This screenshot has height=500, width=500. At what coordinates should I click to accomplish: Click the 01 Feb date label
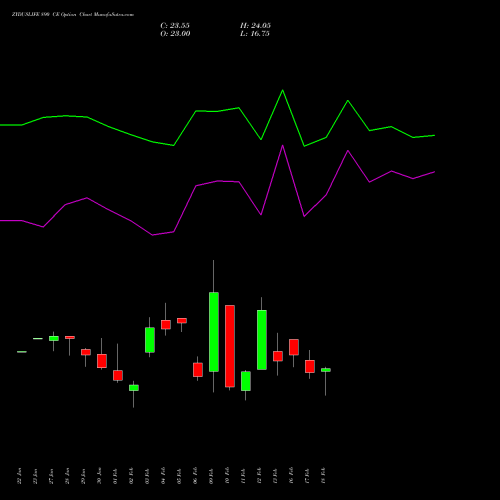point(115,476)
